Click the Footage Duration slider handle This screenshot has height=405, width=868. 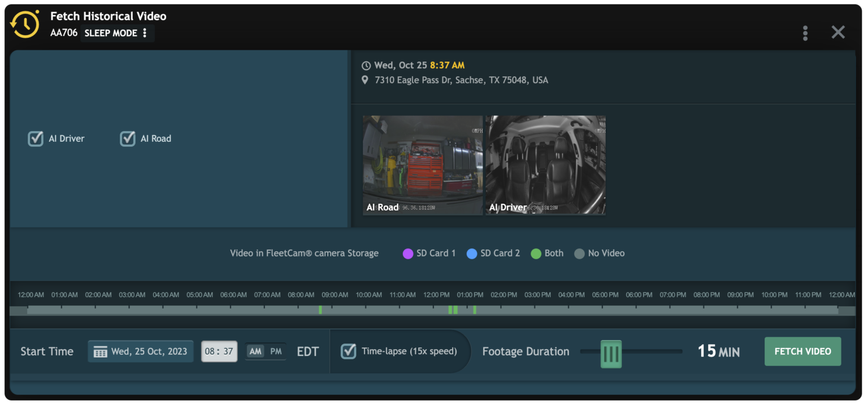610,351
